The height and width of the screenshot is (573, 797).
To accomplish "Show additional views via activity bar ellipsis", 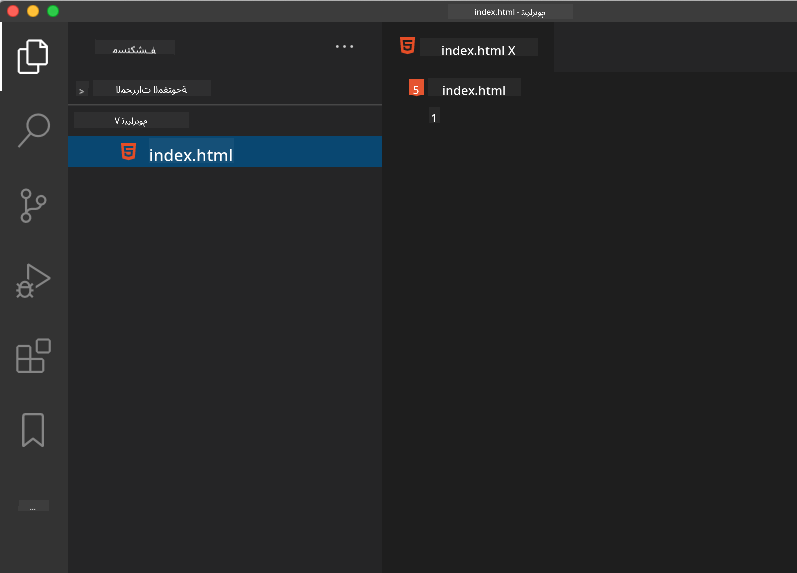I will click(33, 507).
